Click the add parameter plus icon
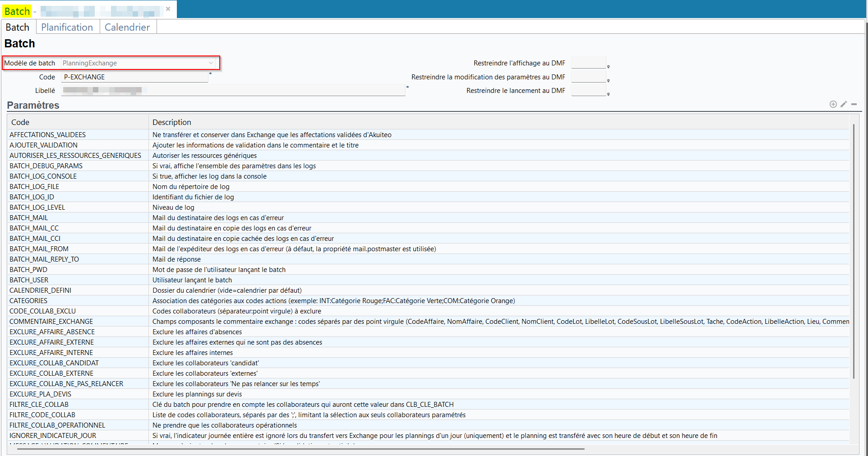This screenshot has height=456, width=868. [x=833, y=104]
